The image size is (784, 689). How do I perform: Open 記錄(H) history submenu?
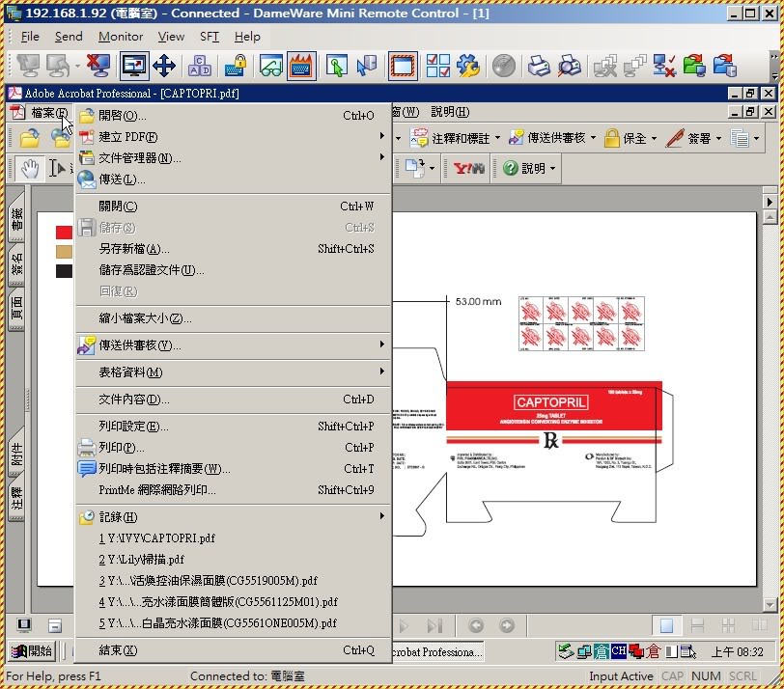[233, 516]
